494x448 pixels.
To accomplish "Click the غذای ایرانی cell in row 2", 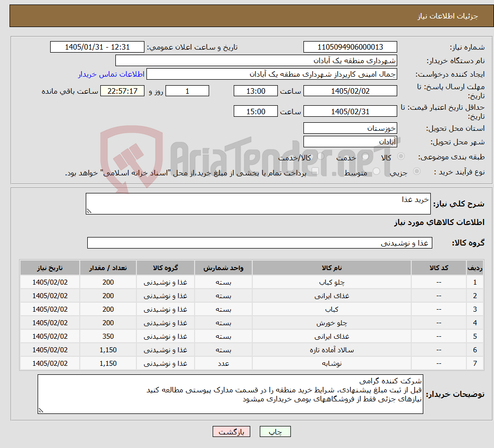I will [332, 296].
